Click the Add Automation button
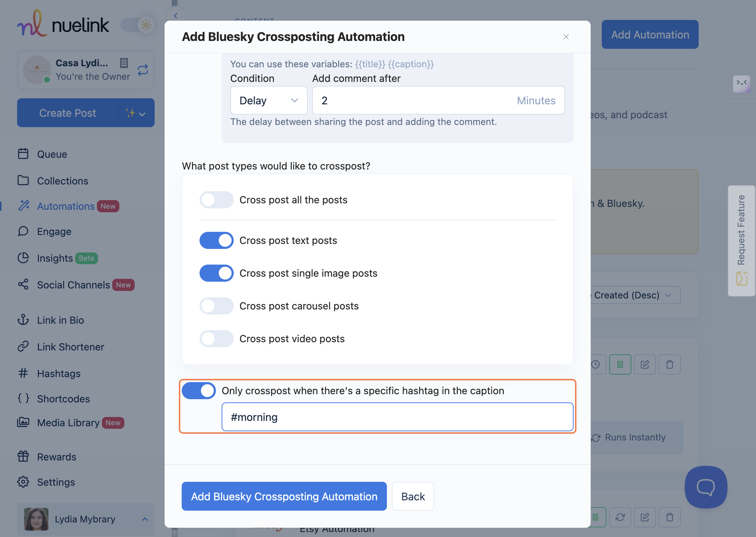Screen dimensions: 756x537 point(650,35)
